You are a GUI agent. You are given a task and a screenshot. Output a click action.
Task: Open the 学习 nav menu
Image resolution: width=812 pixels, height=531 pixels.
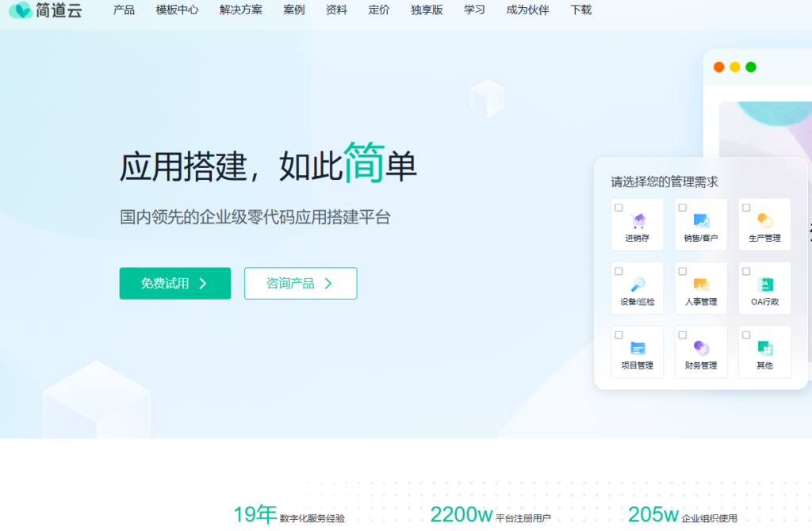(474, 10)
